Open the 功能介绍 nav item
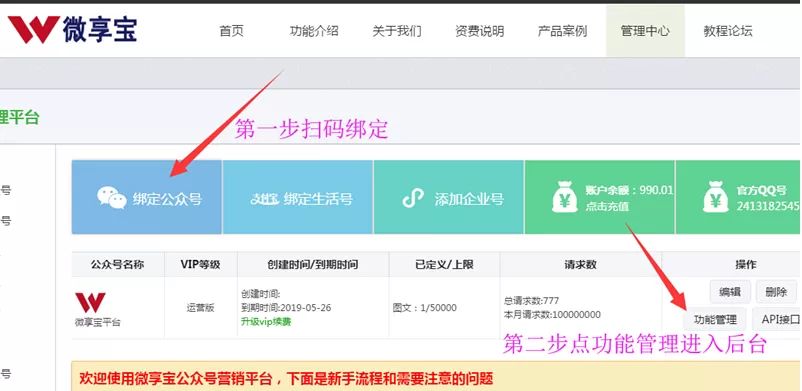 click(x=314, y=31)
